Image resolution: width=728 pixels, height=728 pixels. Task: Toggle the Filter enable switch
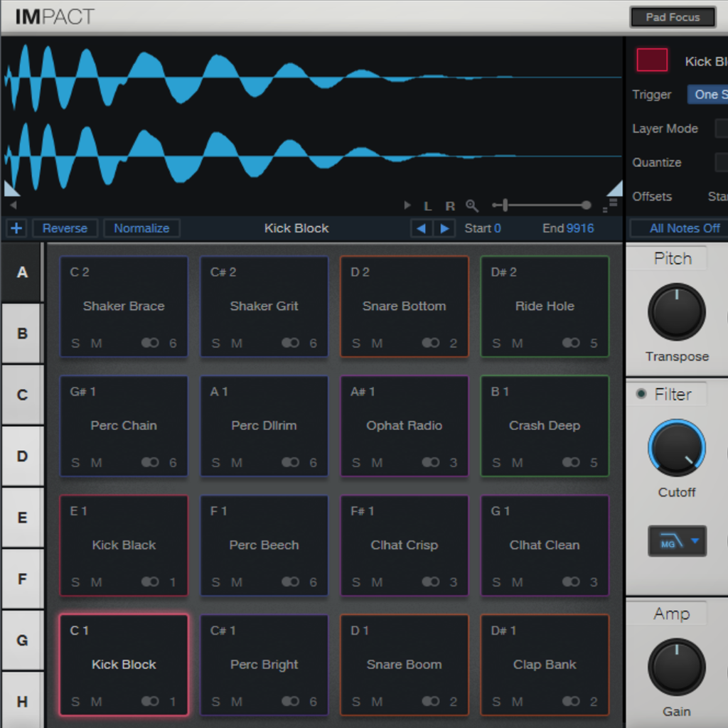[641, 394]
